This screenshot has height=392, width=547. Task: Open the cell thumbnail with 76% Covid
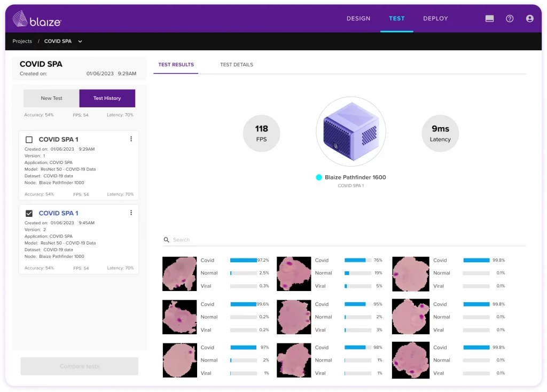point(294,274)
